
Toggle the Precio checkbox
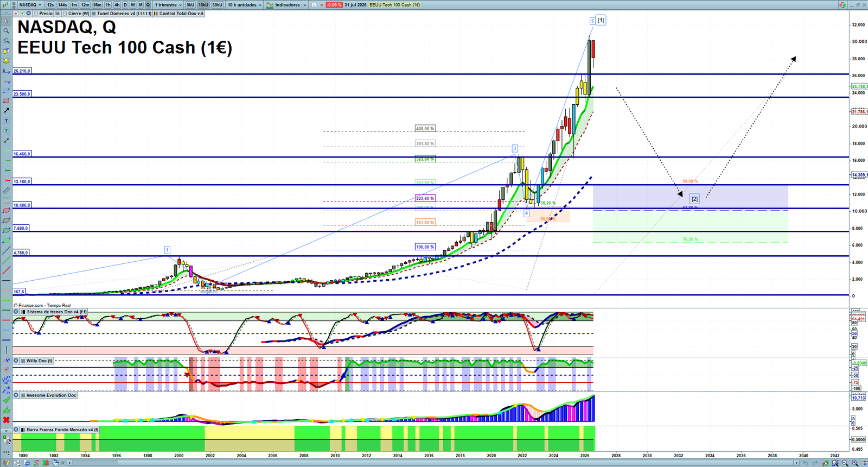[x=36, y=14]
